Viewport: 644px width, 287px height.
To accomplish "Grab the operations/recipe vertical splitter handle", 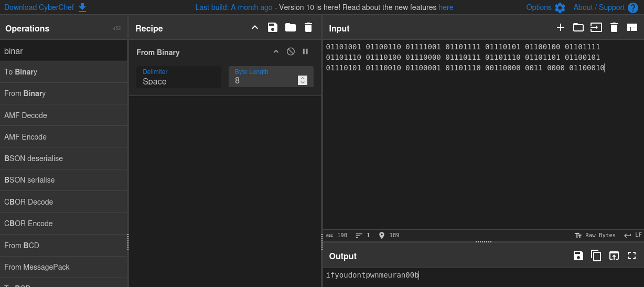I will pos(128,242).
